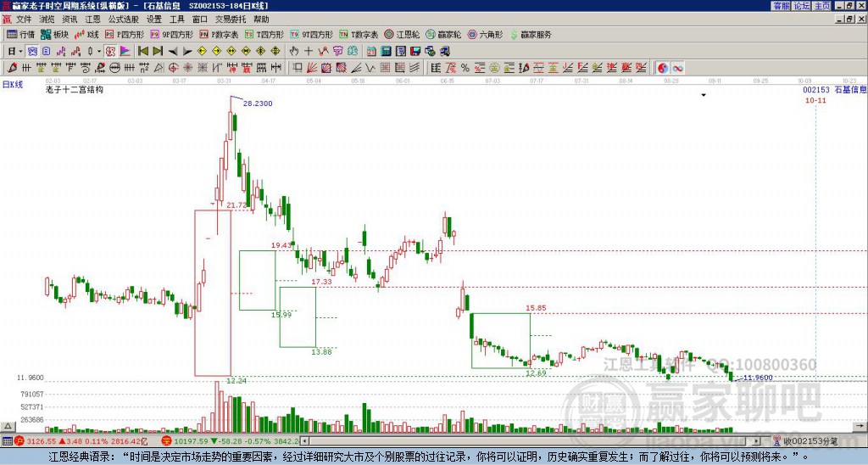Click the 老子十二宫结构 indicator label
868x465 pixels.
click(x=75, y=90)
